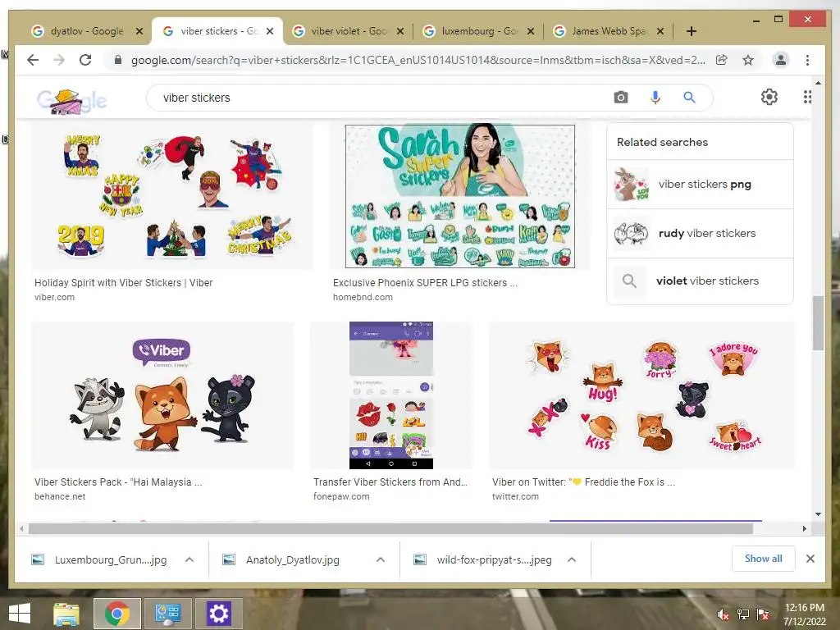Switch to the luxembourg tab
The width and height of the screenshot is (840, 630).
click(x=478, y=31)
